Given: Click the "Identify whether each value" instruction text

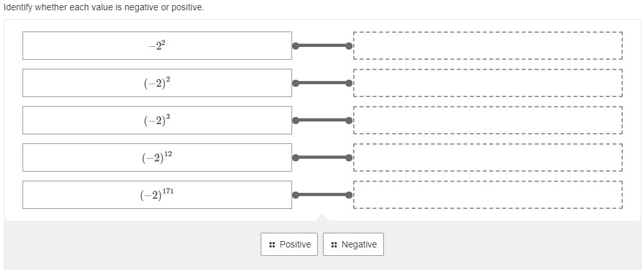Looking at the screenshot, I should 103,8.
